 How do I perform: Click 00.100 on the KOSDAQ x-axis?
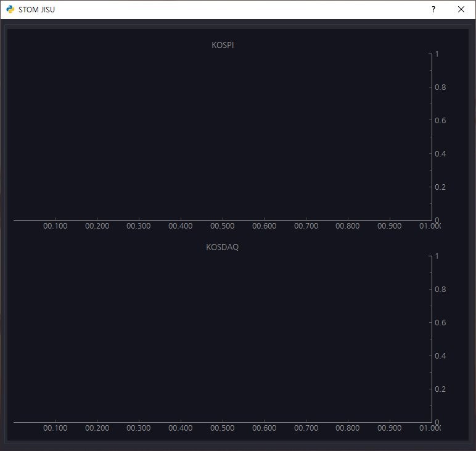coord(55,428)
